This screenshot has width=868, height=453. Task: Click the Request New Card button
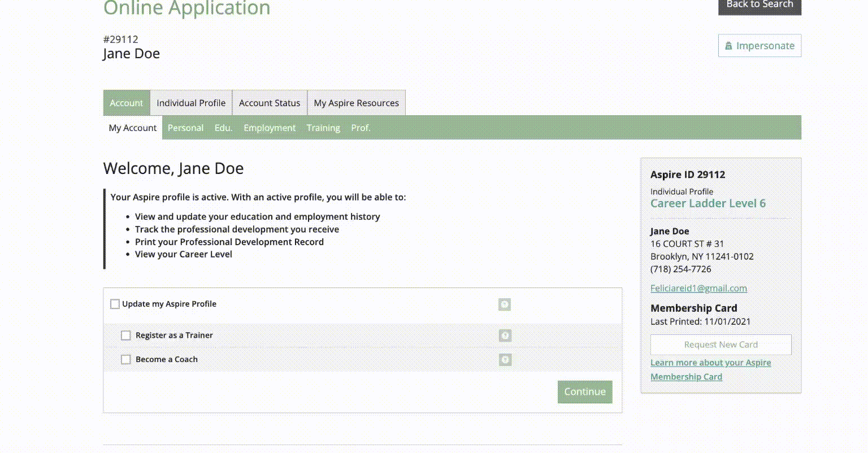pos(721,345)
